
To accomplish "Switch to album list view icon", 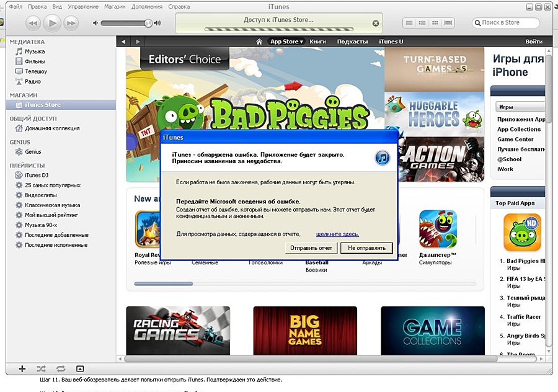I will pos(422,23).
